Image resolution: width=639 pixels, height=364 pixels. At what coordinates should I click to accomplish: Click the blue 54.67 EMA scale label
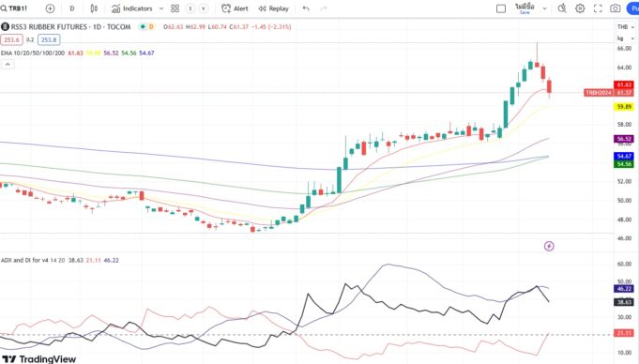[623, 156]
